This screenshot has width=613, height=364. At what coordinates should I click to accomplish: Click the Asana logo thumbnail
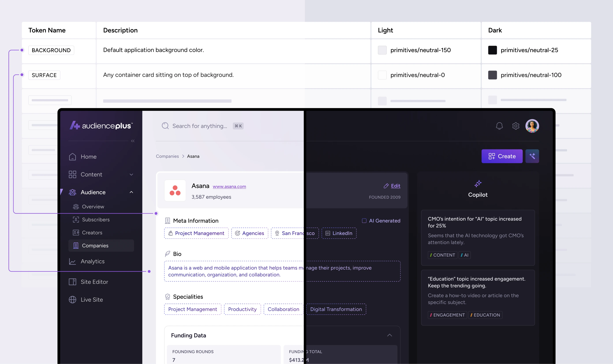(x=175, y=190)
